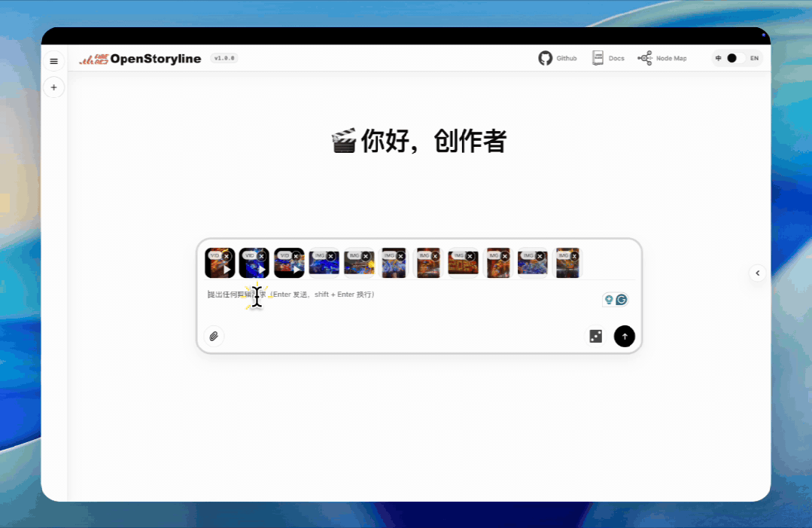This screenshot has height=528, width=812.
Task: Click the lightbulb extension icon in the input
Action: pos(609,300)
